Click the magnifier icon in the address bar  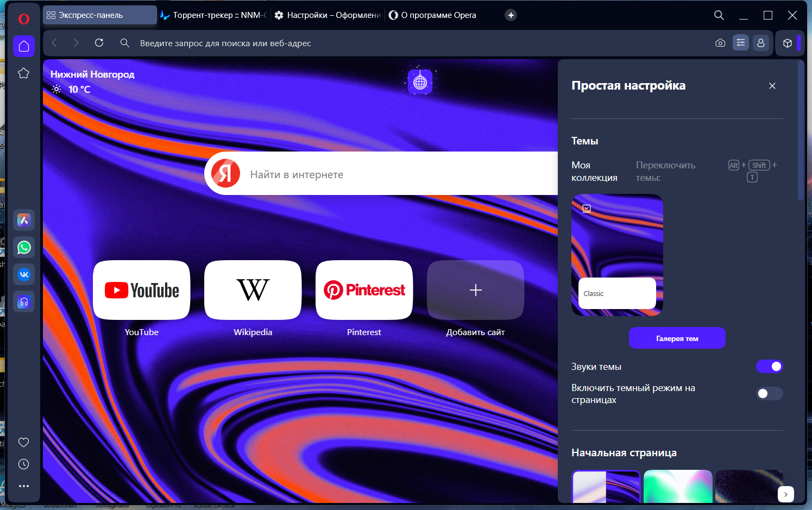[125, 43]
